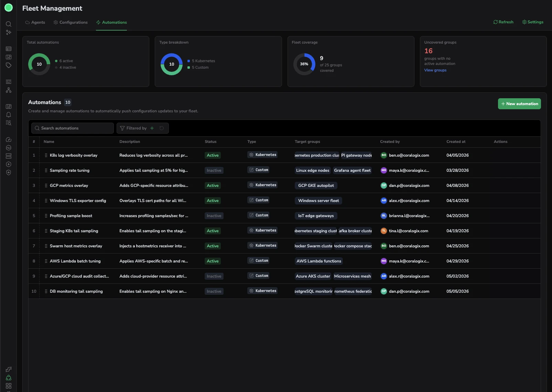The height and width of the screenshot is (392, 552).
Task: Click creator tina.l@coralogix.com
Action: click(x=404, y=231)
